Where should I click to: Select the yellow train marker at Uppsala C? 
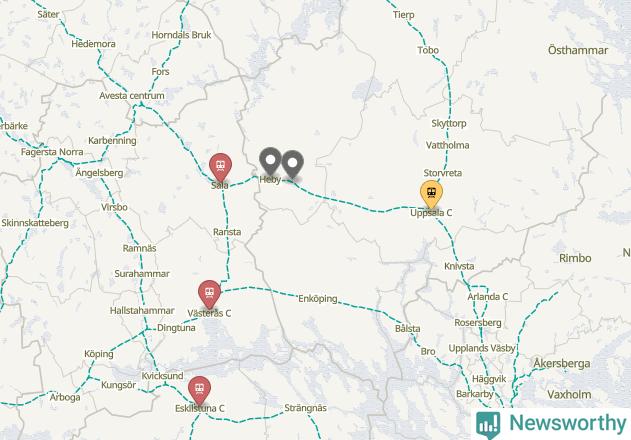coord(431,194)
